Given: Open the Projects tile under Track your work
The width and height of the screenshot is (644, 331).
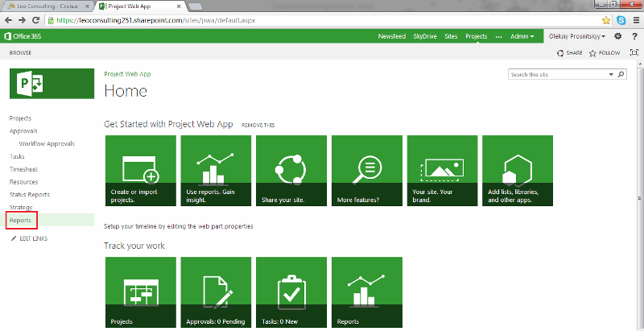Looking at the screenshot, I should (x=141, y=292).
